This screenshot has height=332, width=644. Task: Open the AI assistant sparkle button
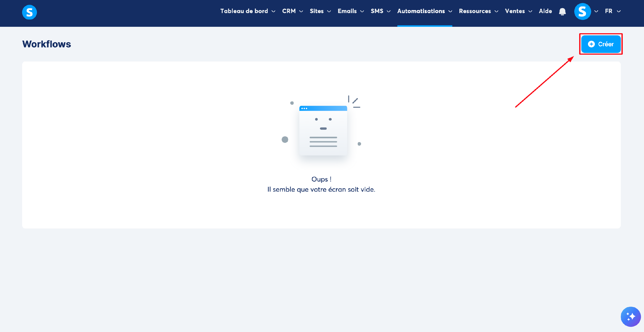coord(630,317)
